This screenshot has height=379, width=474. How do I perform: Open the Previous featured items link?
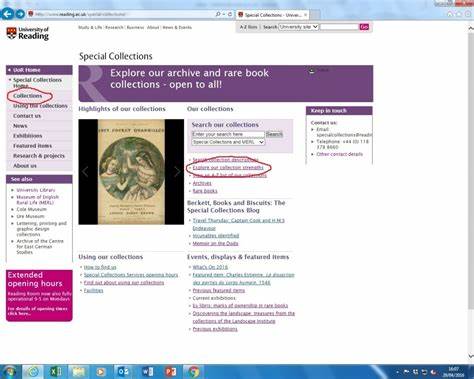[x=219, y=291]
